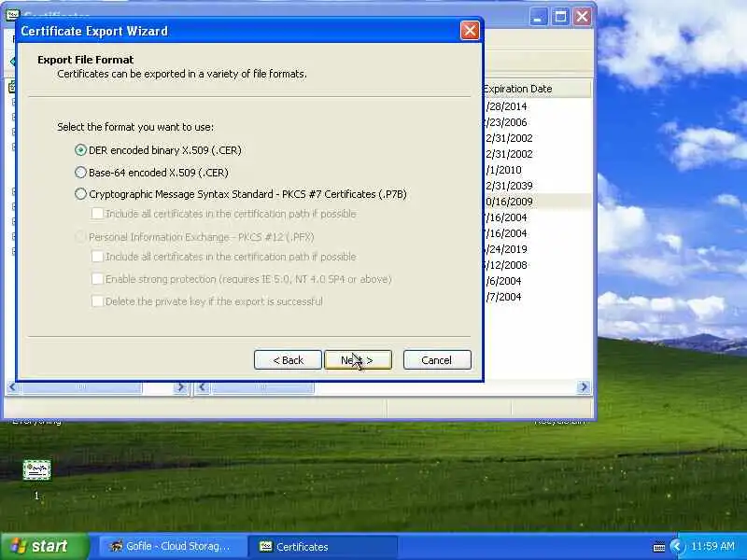Select the /7/2004 expiration date entry
Screen dimensions: 747x560
point(503,297)
